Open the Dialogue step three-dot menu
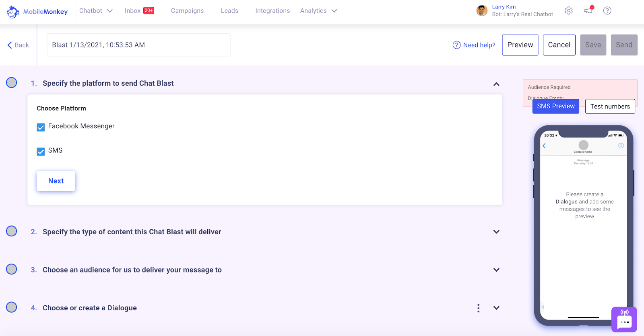The width and height of the screenshot is (644, 336). [x=478, y=308]
